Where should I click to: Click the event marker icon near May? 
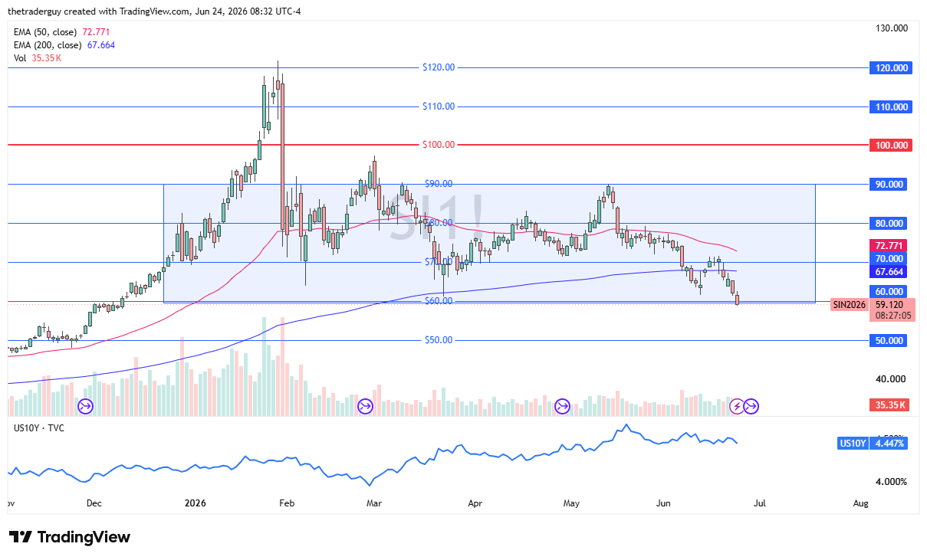point(563,406)
